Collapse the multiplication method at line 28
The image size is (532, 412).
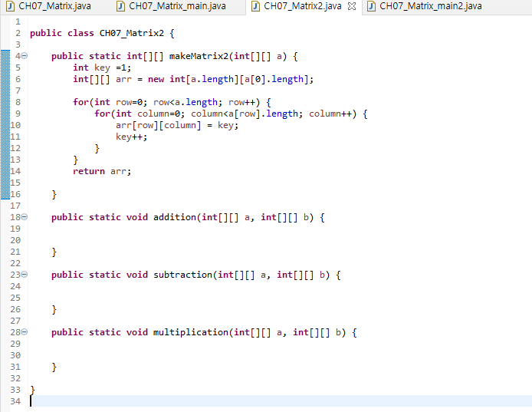(25, 332)
